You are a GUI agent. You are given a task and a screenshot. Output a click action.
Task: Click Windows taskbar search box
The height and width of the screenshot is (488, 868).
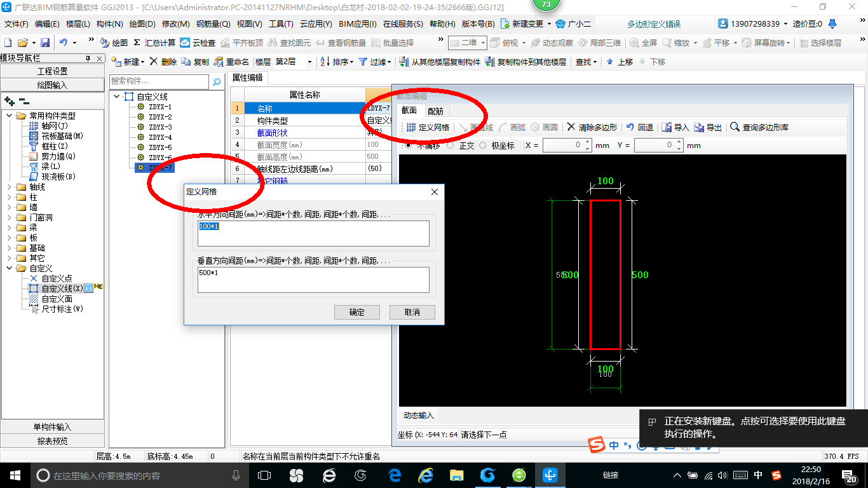point(140,475)
